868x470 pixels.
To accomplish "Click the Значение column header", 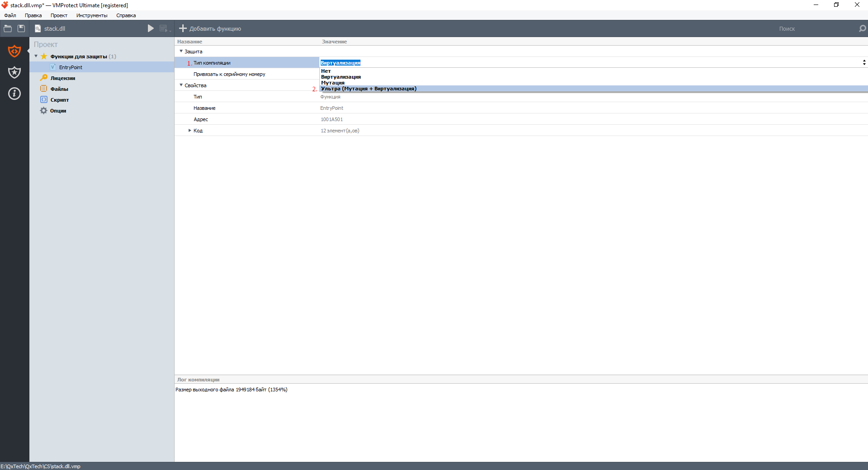I will (334, 42).
